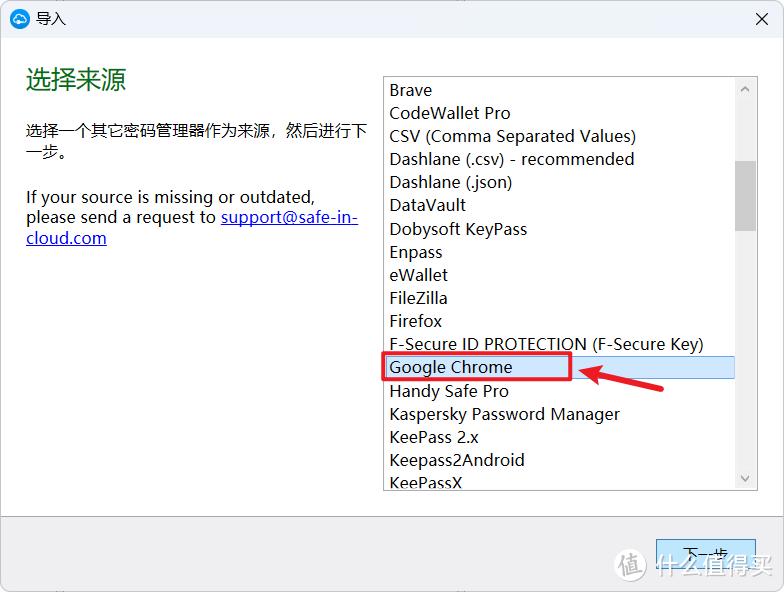Select Dashlane (.json) list item
The image size is (784, 592).
[450, 182]
